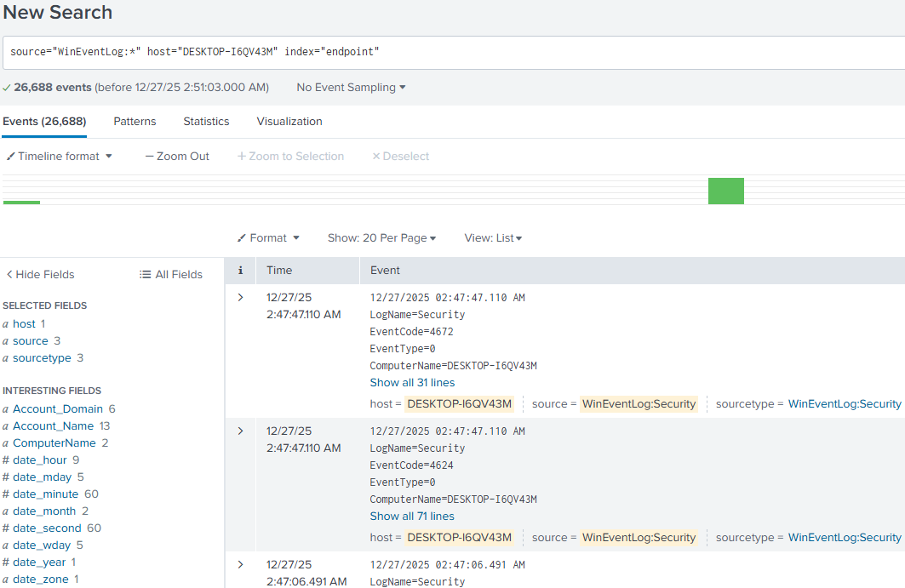Click the green selection block on the timeline

pyautogui.click(x=725, y=191)
